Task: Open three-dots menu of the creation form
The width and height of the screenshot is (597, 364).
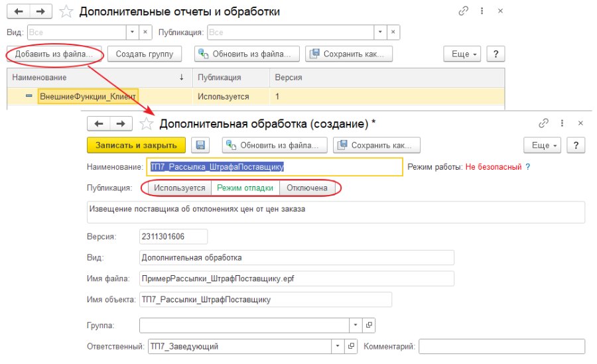Action: 562,123
